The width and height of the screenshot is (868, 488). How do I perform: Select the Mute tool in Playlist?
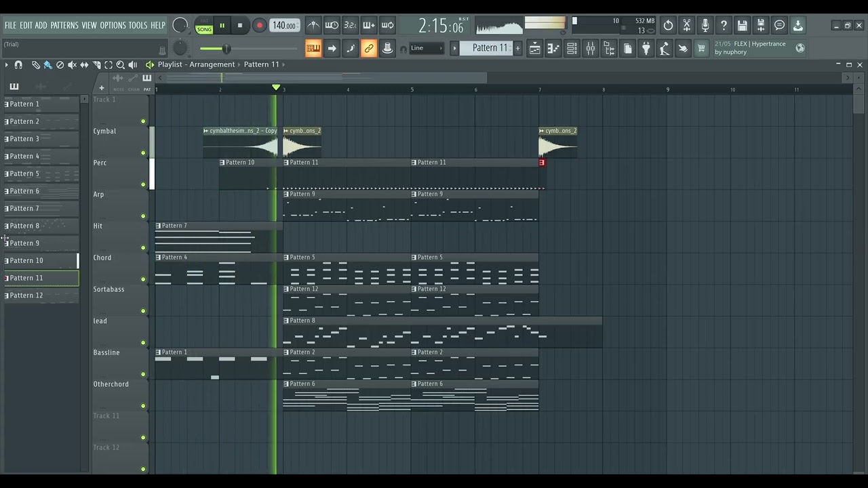(x=72, y=65)
